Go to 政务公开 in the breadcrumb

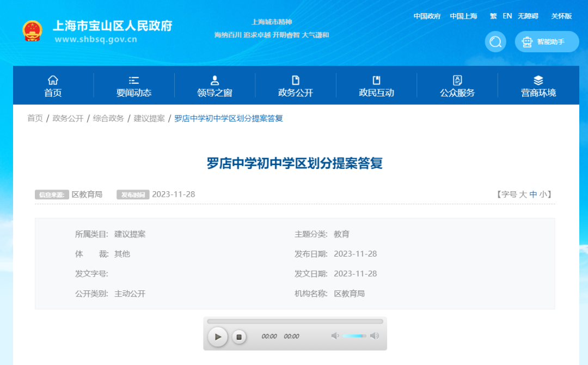pyautogui.click(x=68, y=119)
